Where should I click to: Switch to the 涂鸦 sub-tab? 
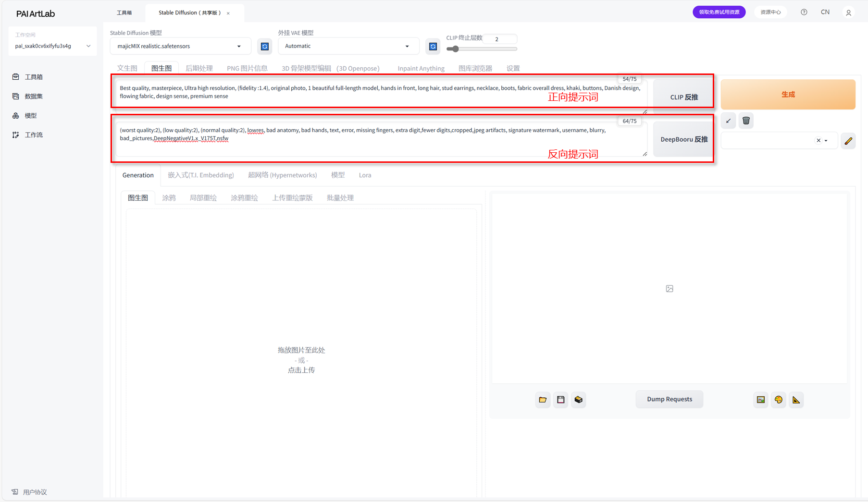(x=169, y=198)
